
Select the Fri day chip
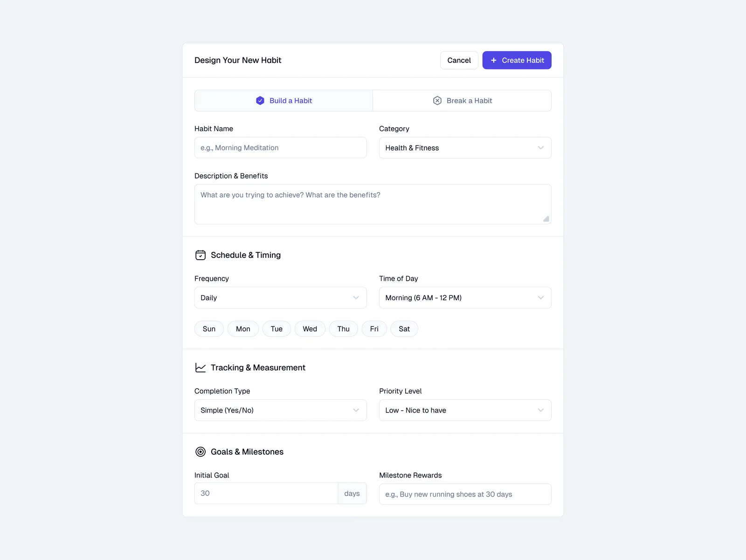(374, 329)
